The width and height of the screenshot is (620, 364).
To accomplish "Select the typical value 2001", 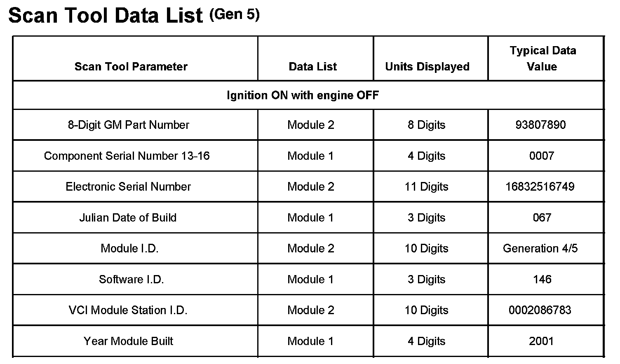I will (541, 341).
